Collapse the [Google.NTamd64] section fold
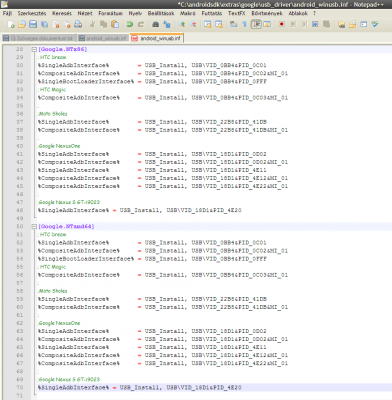Screen dimensions: 392x400 click(34, 227)
